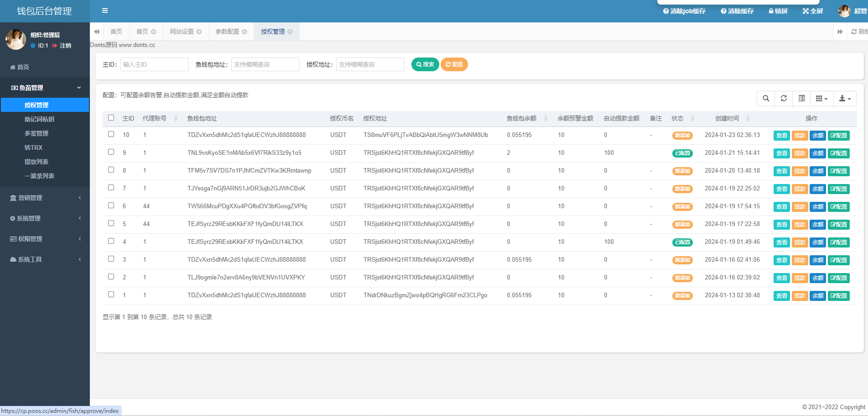
Task: Open the columns dropdown in table toolbar
Action: click(822, 98)
